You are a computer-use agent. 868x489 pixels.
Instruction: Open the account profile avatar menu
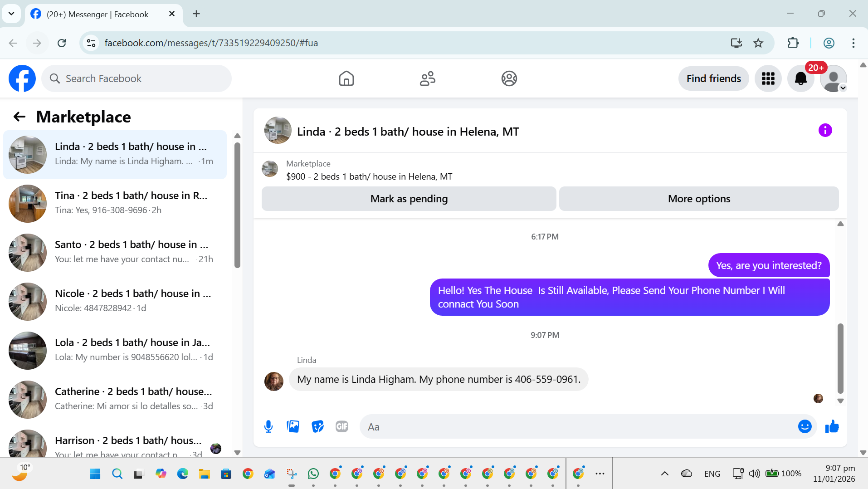[834, 78]
